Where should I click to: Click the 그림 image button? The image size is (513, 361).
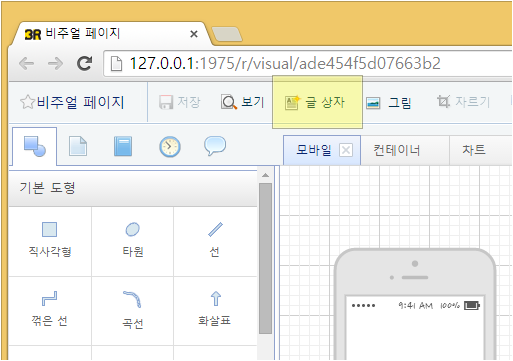[x=389, y=103]
